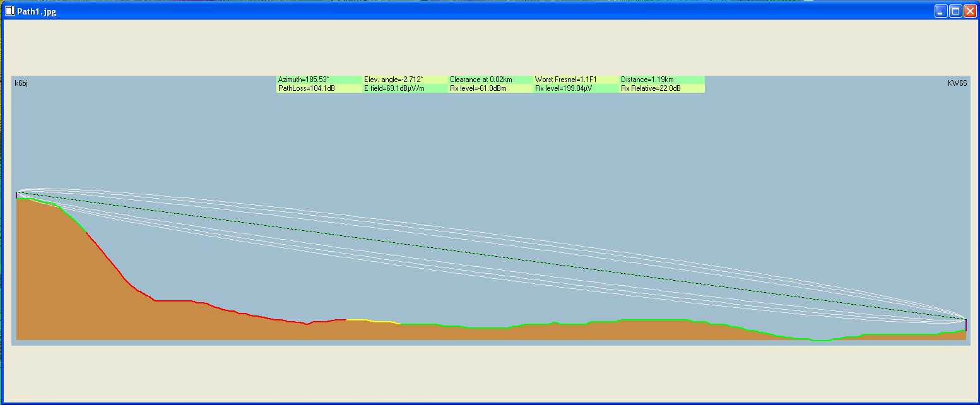Minimize the Path1.jpg window
The image size is (980, 405).
click(941, 11)
